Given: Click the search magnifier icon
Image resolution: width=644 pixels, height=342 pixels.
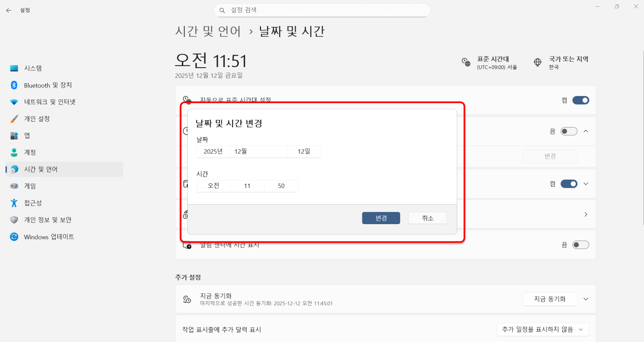Looking at the screenshot, I should (222, 10).
